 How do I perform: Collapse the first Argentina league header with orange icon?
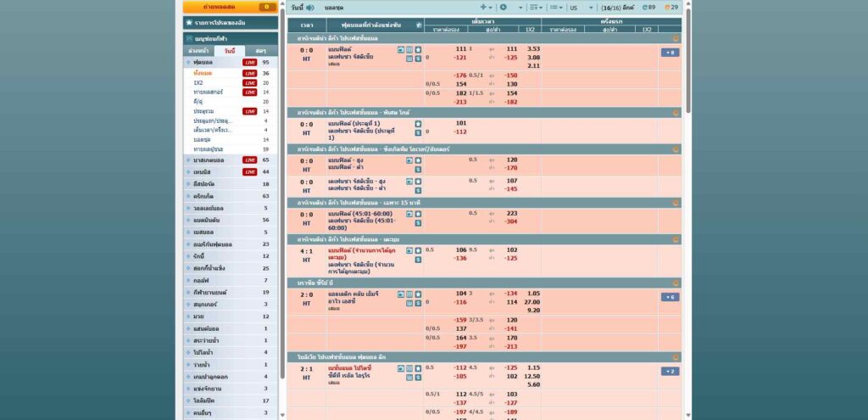(676, 38)
